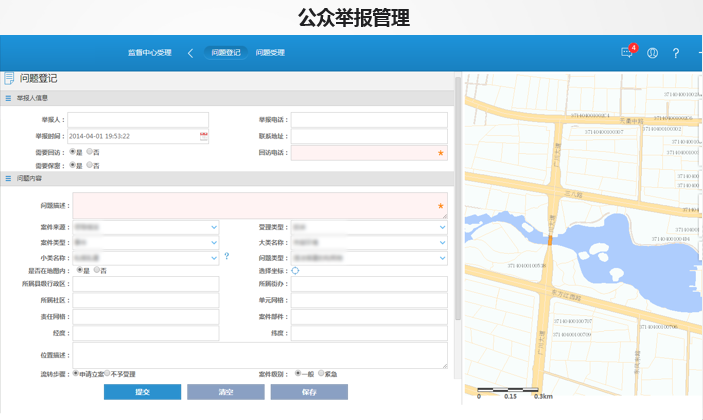Image resolution: width=703 pixels, height=420 pixels.
Task: Select 否 for 需要保密
Action: pos(89,165)
